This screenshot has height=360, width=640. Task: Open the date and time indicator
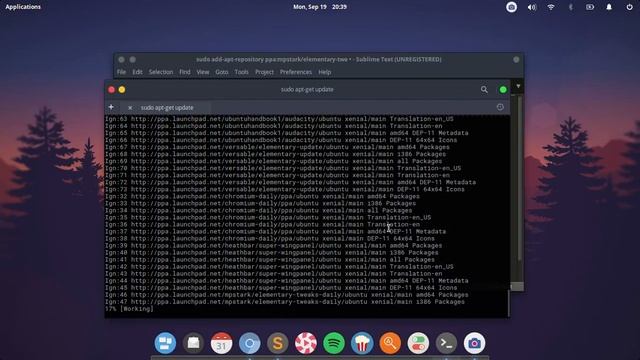point(320,7)
